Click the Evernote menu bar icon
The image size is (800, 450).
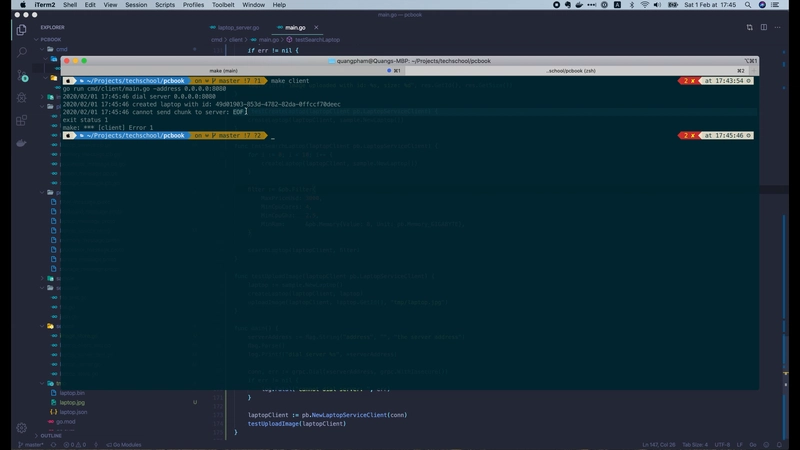(x=567, y=5)
